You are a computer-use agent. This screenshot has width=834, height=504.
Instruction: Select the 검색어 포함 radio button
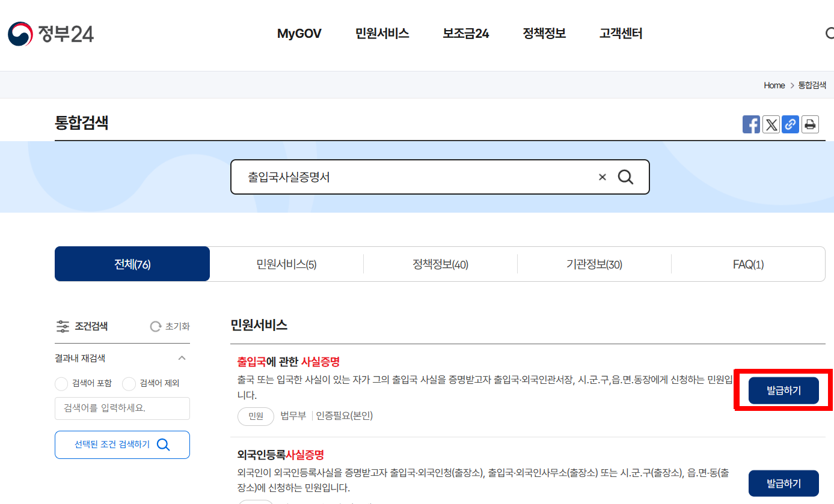click(61, 384)
